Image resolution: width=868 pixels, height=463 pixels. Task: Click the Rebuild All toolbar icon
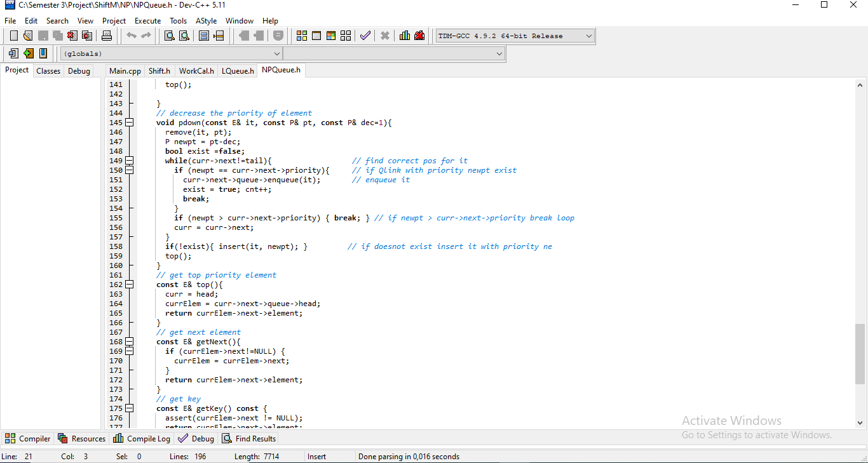tap(346, 36)
